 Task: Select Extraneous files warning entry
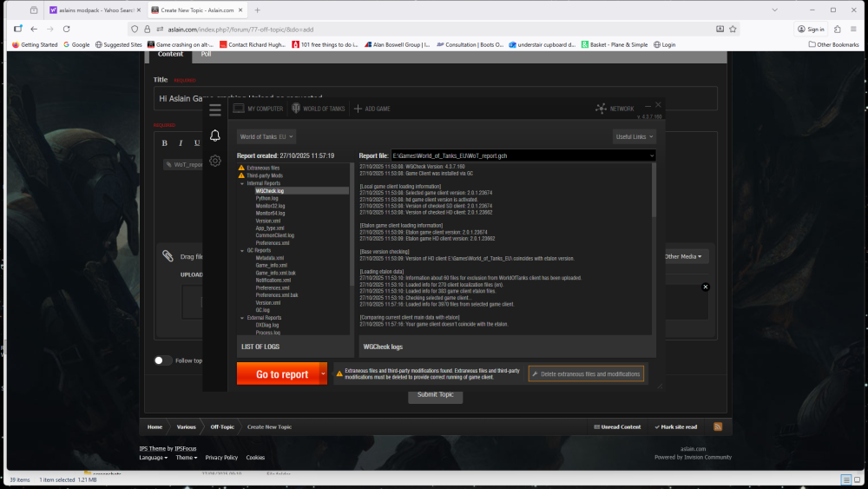(263, 168)
